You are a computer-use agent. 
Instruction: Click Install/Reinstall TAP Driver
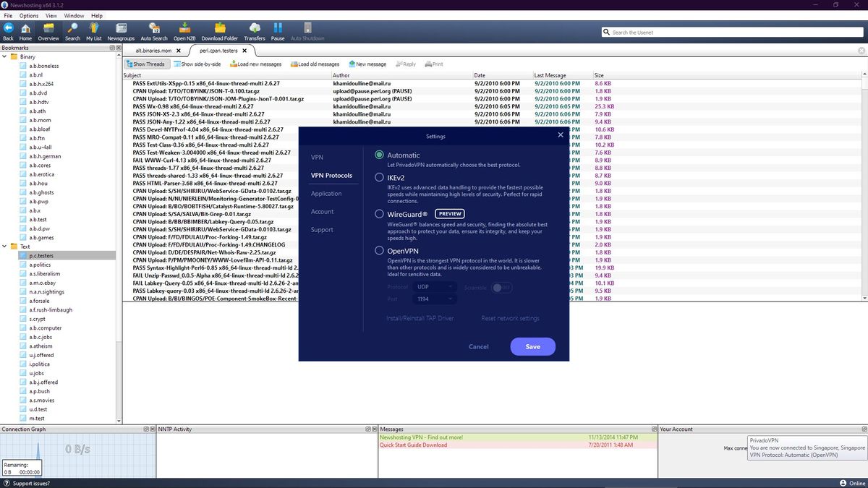coord(420,318)
